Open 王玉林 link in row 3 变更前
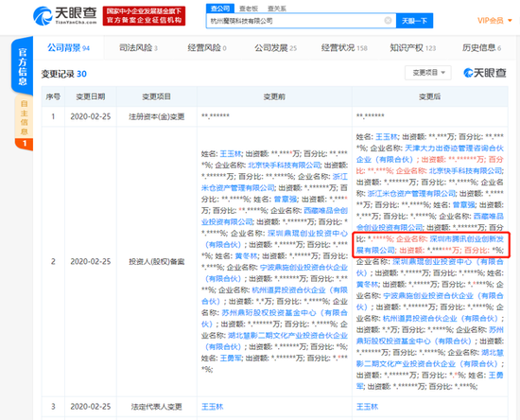The width and height of the screenshot is (520, 420). [212, 407]
